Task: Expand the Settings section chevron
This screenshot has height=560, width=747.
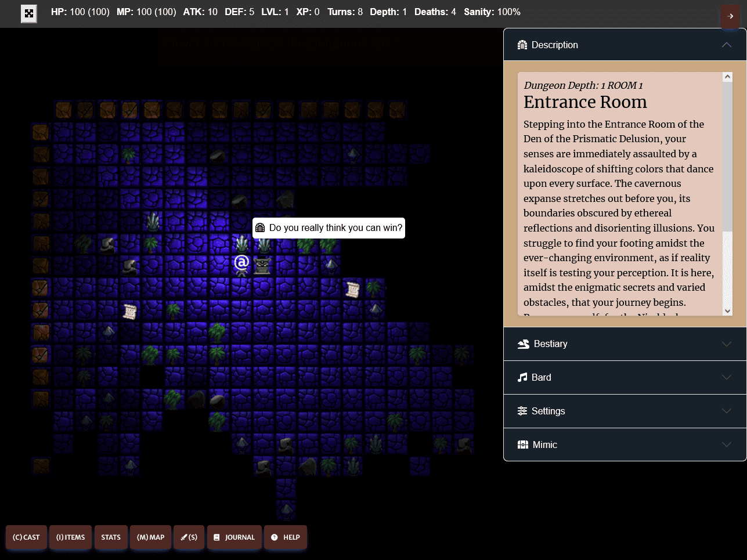Action: [726, 411]
